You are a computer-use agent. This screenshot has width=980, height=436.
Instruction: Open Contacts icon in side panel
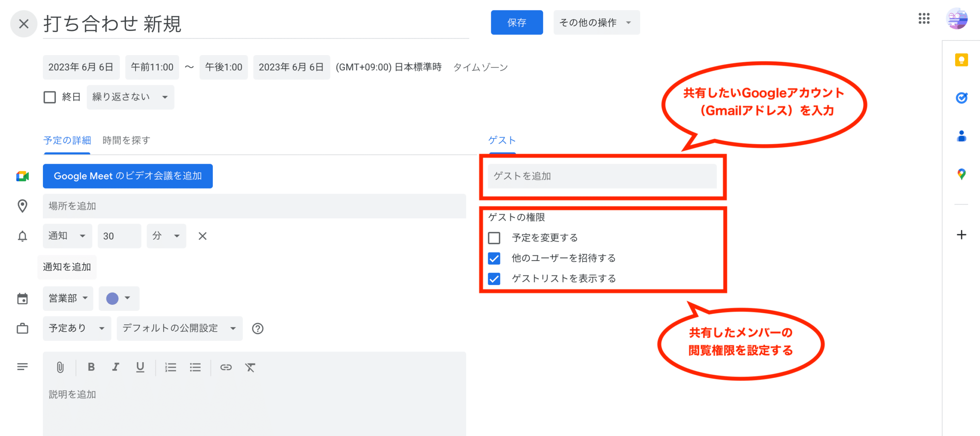coord(961,136)
